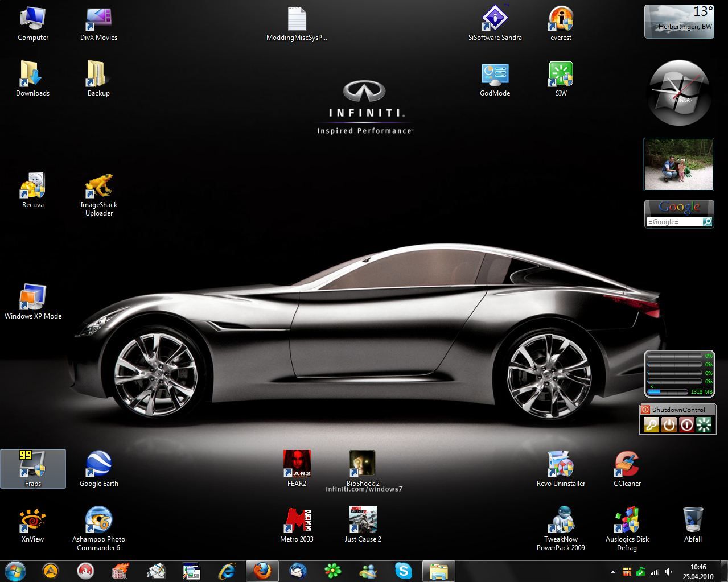Launch SIW system info tool
Viewport: 728px width, 582px height.
point(561,79)
